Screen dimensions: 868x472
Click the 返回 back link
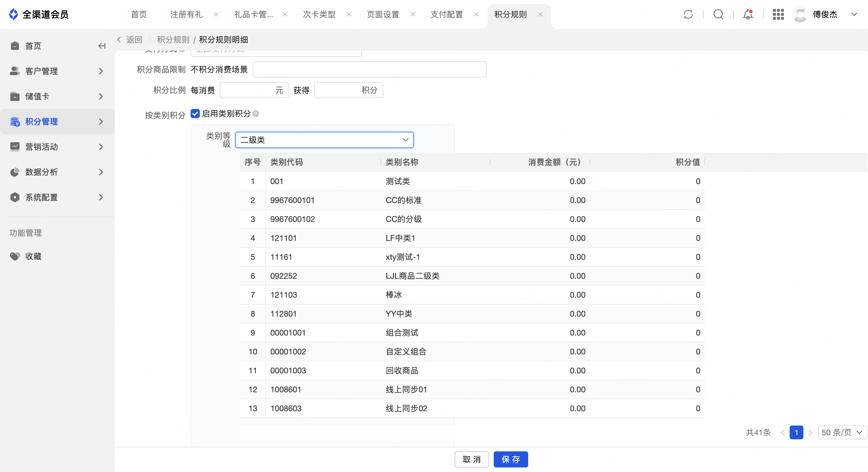point(130,40)
